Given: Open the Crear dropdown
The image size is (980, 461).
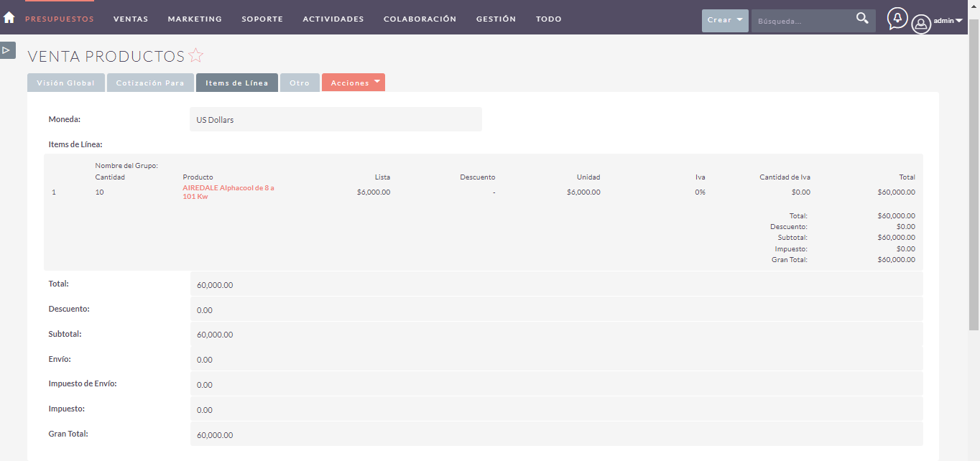Looking at the screenshot, I should 724,20.
